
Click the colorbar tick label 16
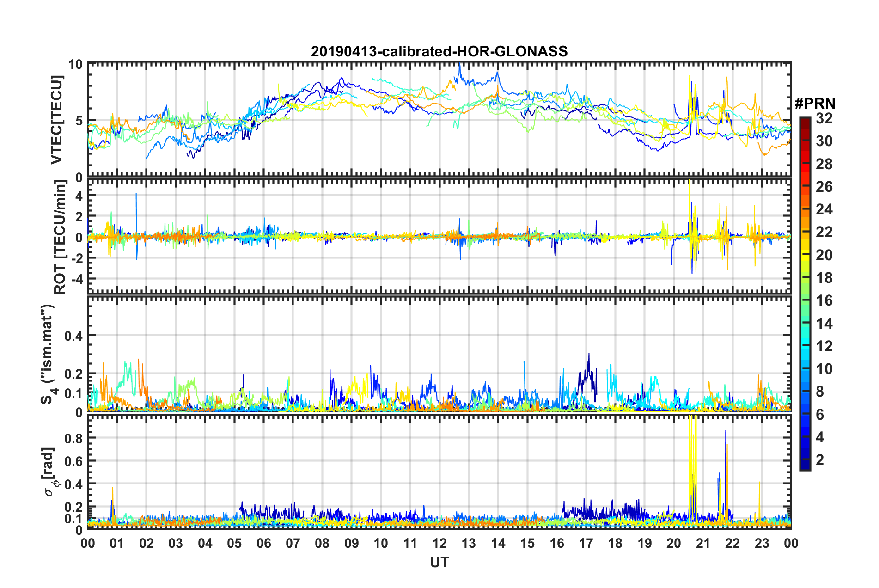tap(824, 300)
